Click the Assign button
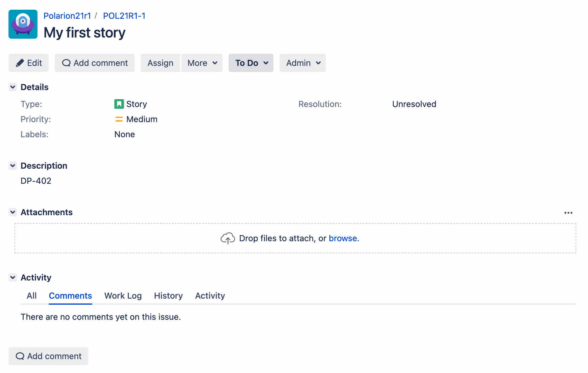The height and width of the screenshot is (373, 588). tap(160, 63)
